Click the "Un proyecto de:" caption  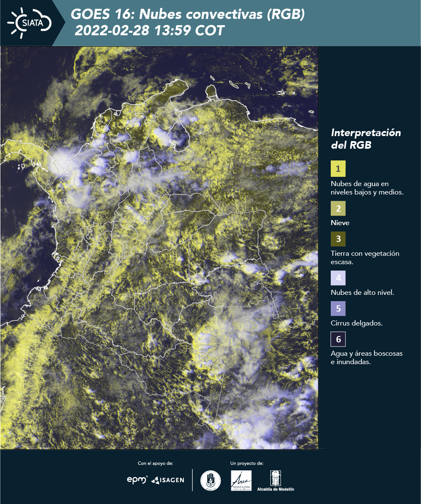(x=247, y=463)
